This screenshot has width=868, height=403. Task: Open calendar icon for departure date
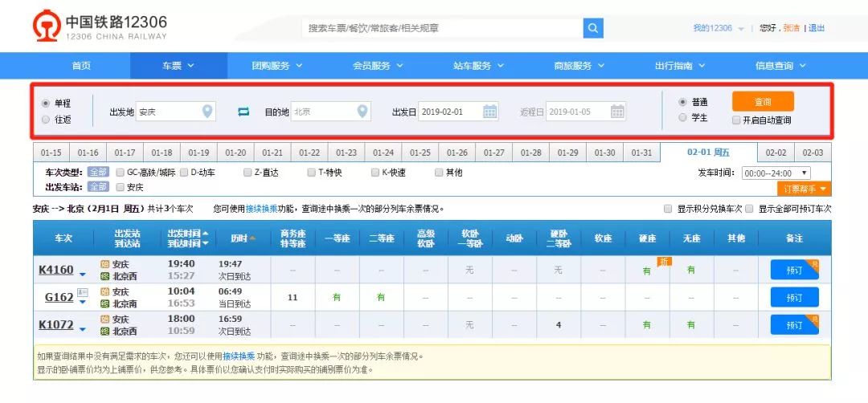point(490,112)
